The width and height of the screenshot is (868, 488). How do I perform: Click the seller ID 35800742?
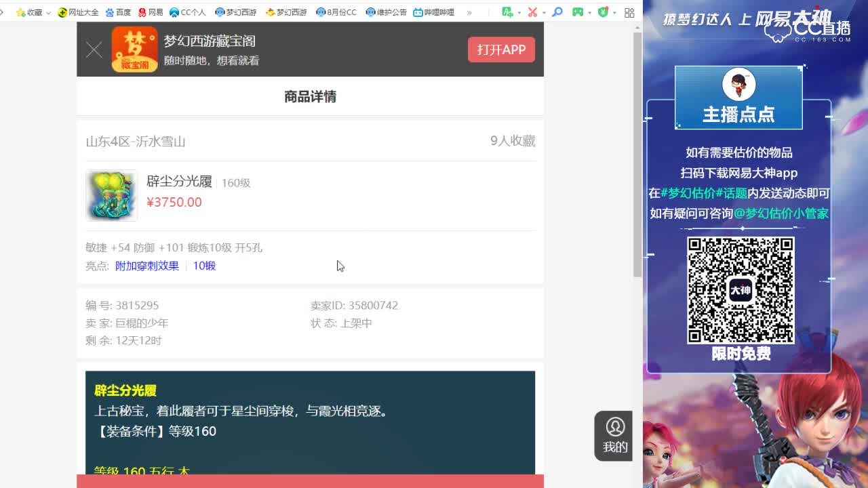point(373,306)
